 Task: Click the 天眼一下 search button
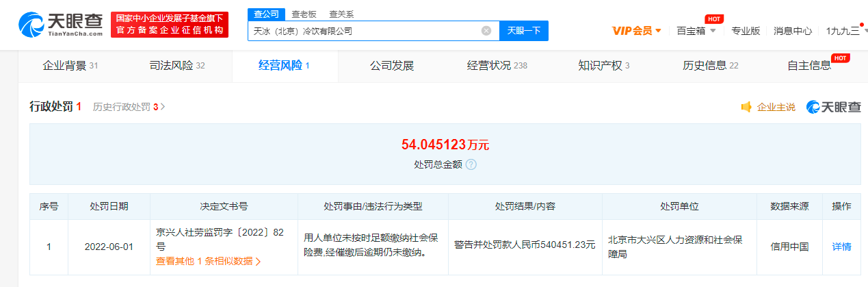pyautogui.click(x=524, y=31)
